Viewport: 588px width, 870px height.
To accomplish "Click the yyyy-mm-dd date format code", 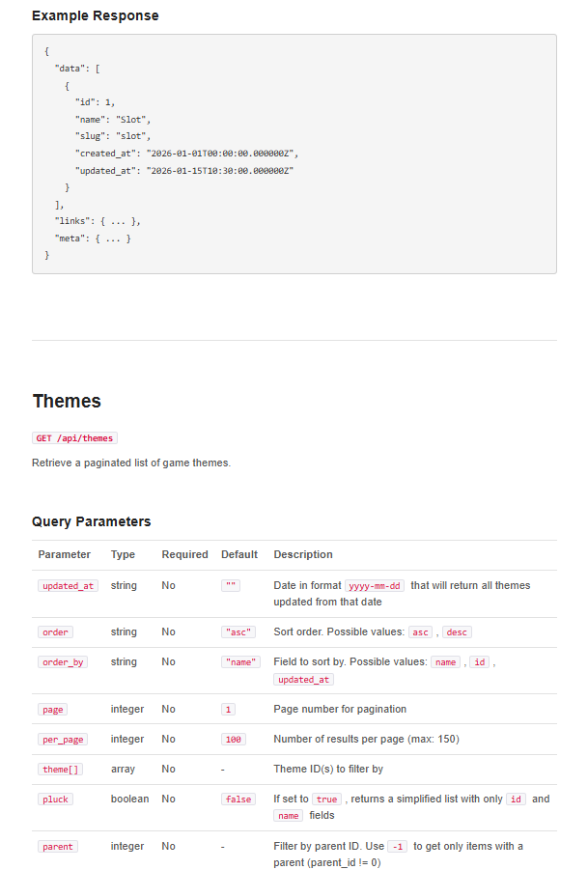I will (x=375, y=585).
